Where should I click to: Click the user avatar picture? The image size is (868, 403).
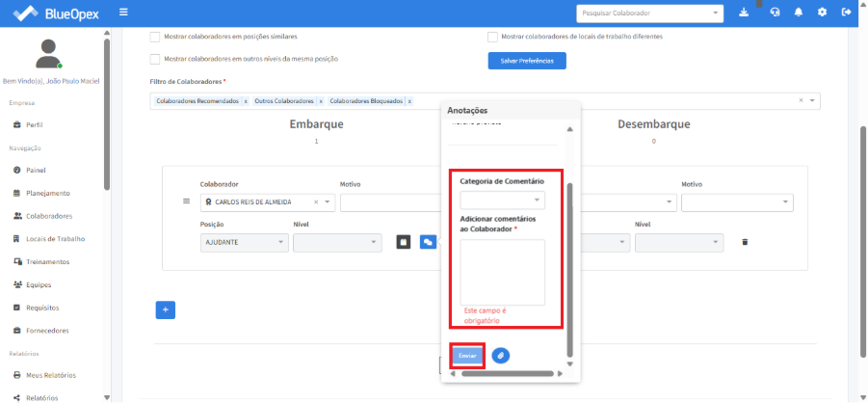pyautogui.click(x=49, y=54)
